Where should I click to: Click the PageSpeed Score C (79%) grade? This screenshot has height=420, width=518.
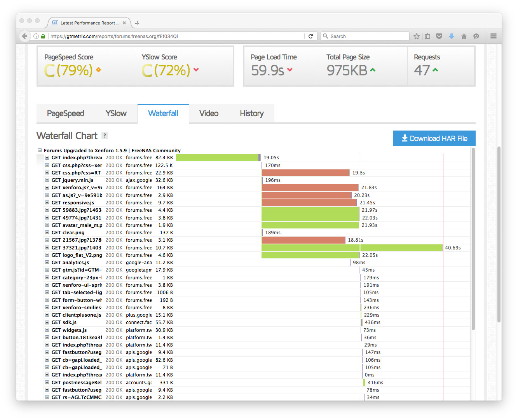click(x=68, y=70)
